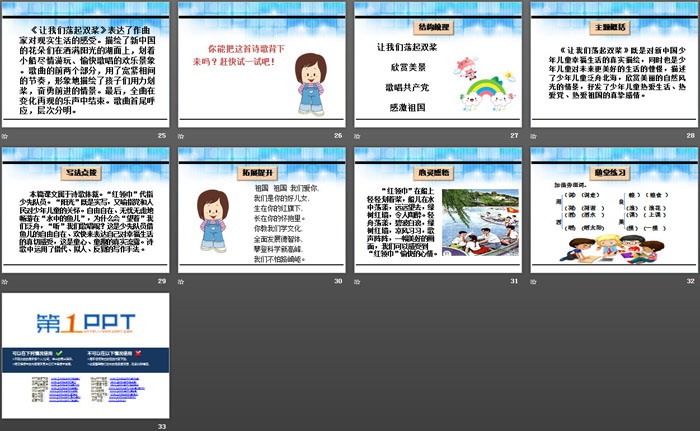Click the animation star under slide 25
Image resolution: width=700 pixels, height=431 pixels.
click(x=7, y=134)
